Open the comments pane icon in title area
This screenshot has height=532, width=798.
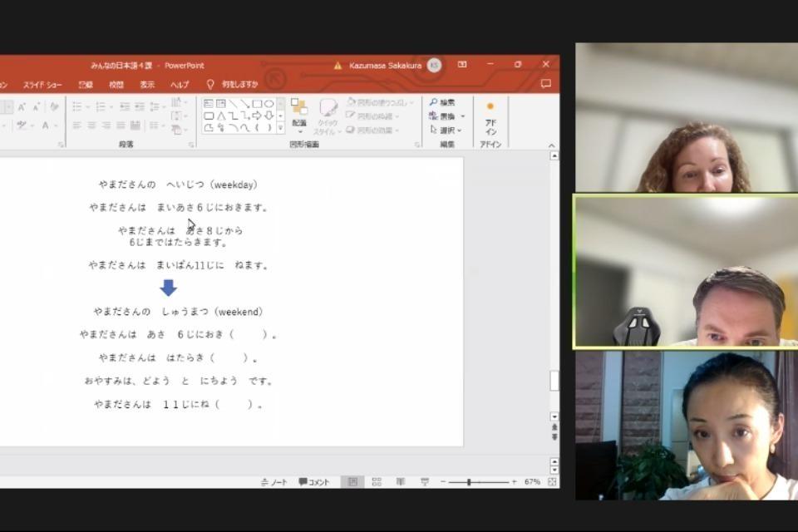point(546,84)
